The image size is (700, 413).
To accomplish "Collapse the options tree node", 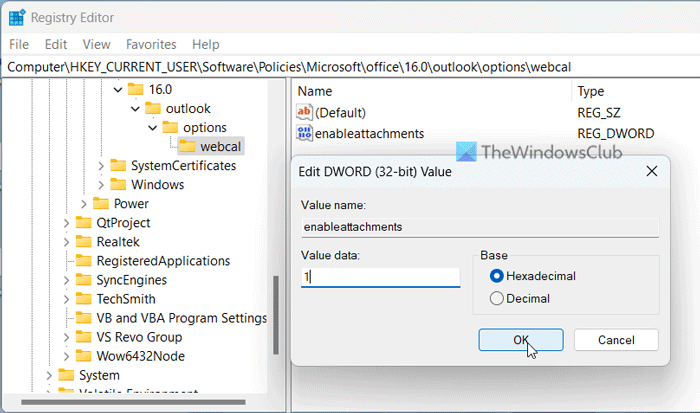I will click(x=153, y=128).
